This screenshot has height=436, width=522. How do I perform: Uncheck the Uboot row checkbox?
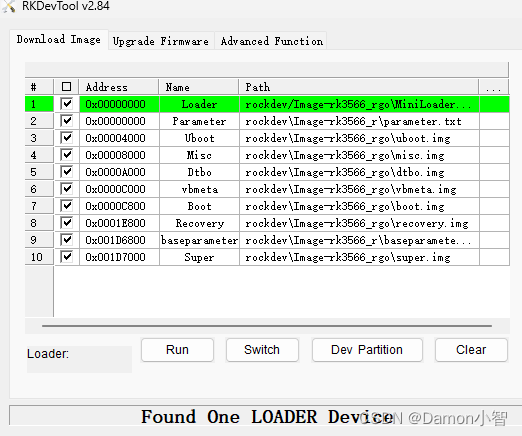click(67, 138)
